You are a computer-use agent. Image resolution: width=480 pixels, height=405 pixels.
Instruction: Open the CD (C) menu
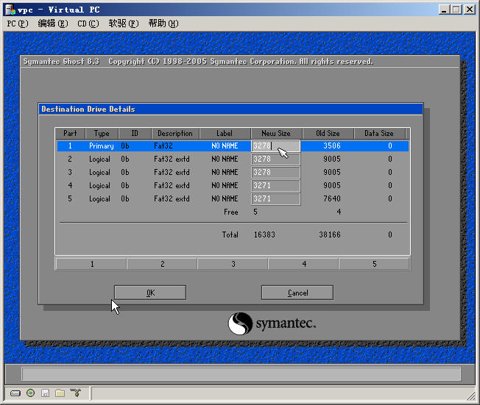(x=88, y=24)
